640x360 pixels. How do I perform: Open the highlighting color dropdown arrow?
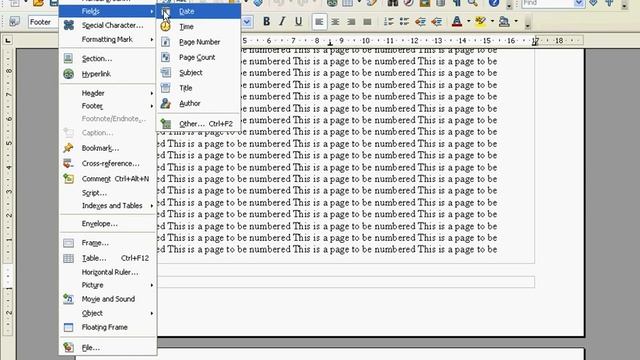point(492,22)
